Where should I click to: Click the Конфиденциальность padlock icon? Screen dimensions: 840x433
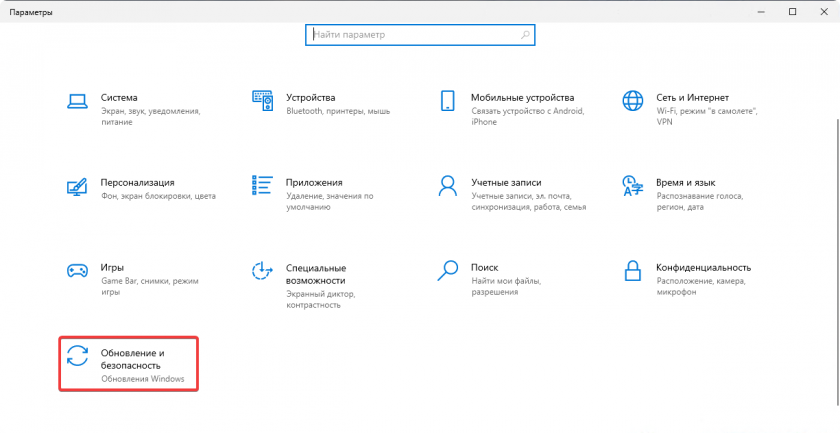[633, 271]
